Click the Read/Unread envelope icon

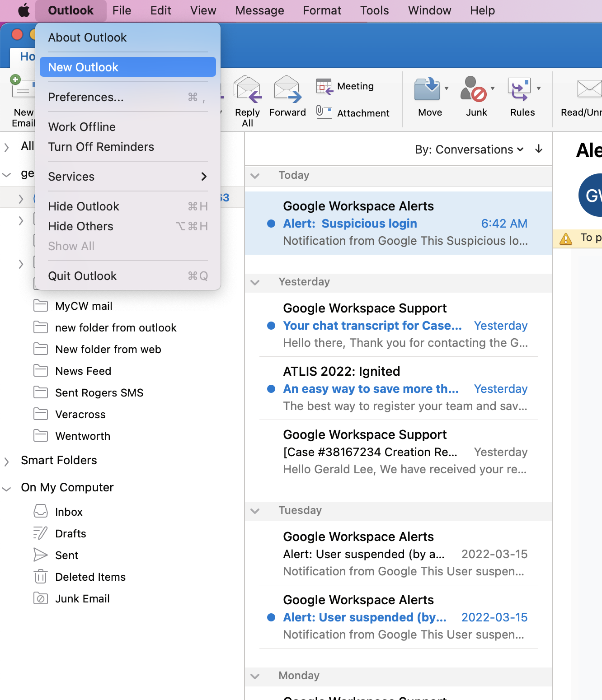coord(589,89)
